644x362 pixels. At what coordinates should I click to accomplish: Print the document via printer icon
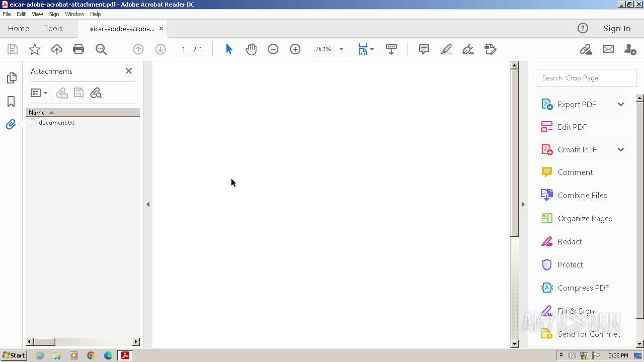(x=78, y=49)
